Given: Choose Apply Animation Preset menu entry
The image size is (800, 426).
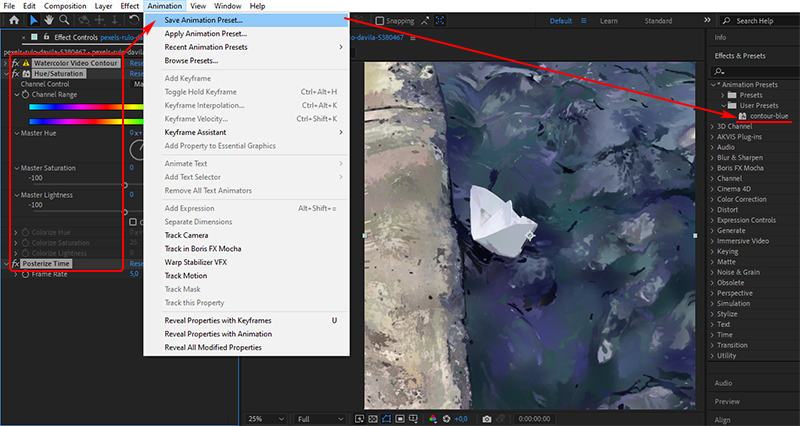Looking at the screenshot, I should [246, 34].
